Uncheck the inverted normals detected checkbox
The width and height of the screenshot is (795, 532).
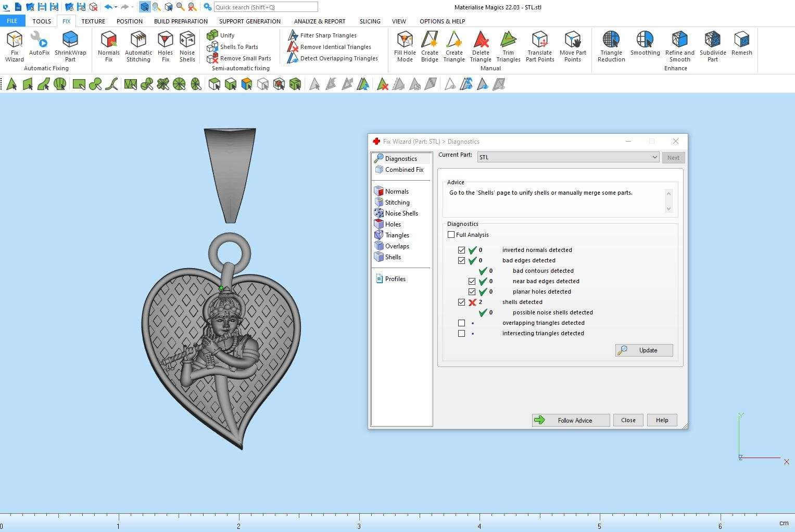tap(461, 250)
